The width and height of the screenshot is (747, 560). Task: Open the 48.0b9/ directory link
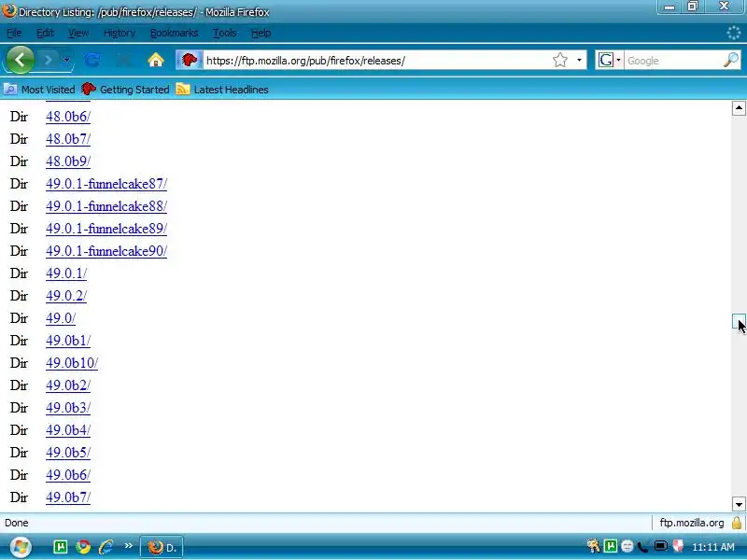tap(68, 161)
